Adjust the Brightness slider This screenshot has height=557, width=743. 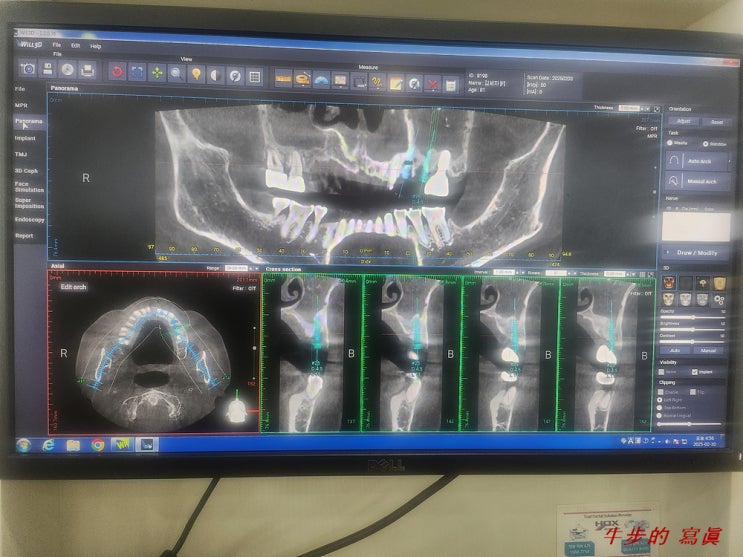(x=692, y=329)
